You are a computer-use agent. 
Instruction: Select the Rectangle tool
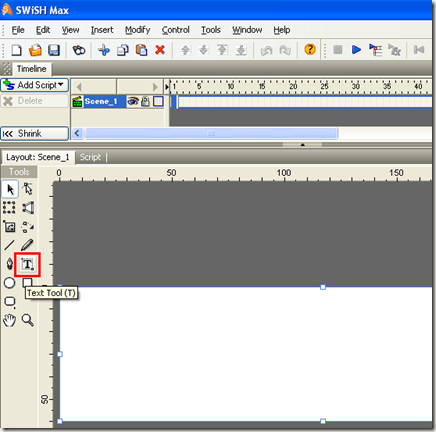click(x=27, y=283)
